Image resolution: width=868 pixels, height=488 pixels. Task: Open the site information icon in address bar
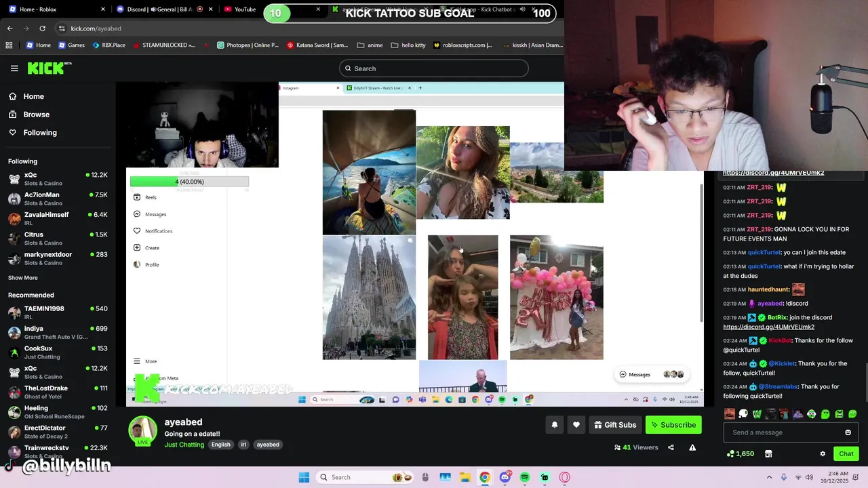62,28
